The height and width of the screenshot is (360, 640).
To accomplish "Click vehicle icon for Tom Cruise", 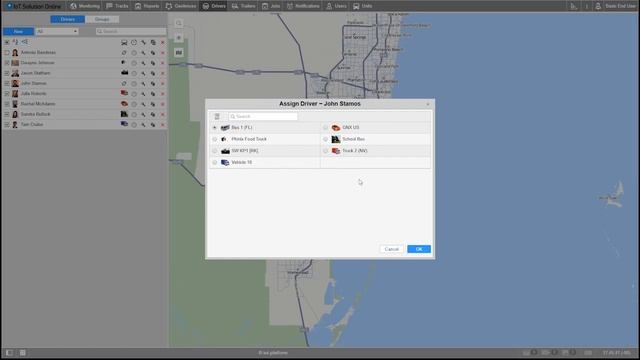I will point(124,124).
